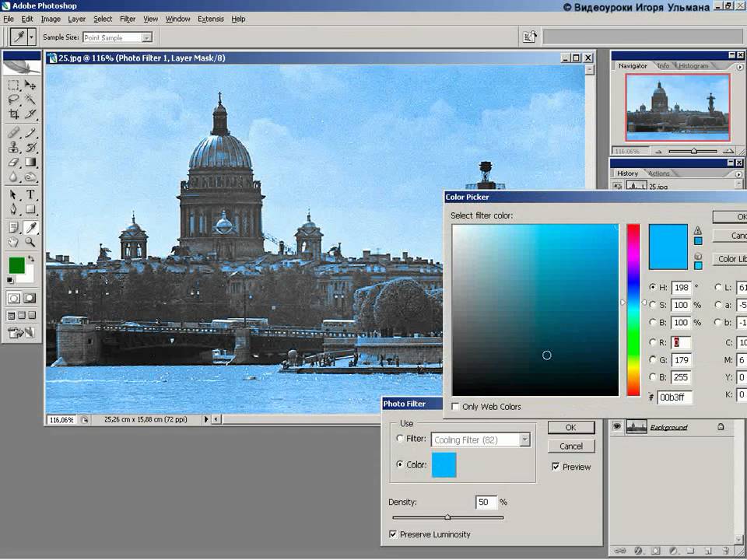Open the Image menu
Viewport: 747px width, 560px height.
coord(51,19)
